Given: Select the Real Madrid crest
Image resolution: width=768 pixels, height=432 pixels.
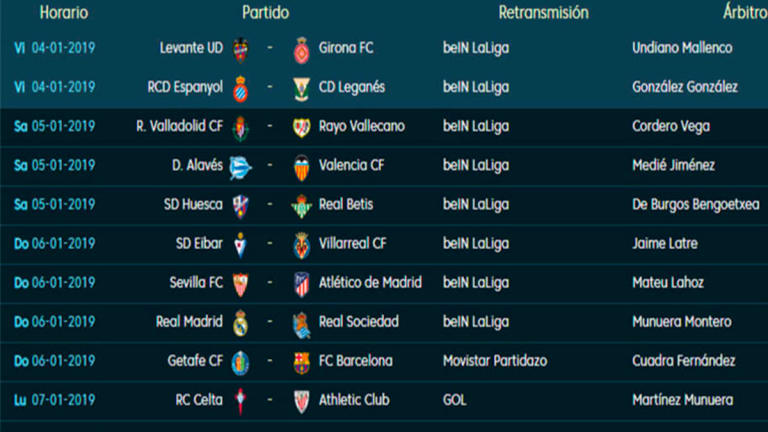Looking at the screenshot, I should [240, 323].
